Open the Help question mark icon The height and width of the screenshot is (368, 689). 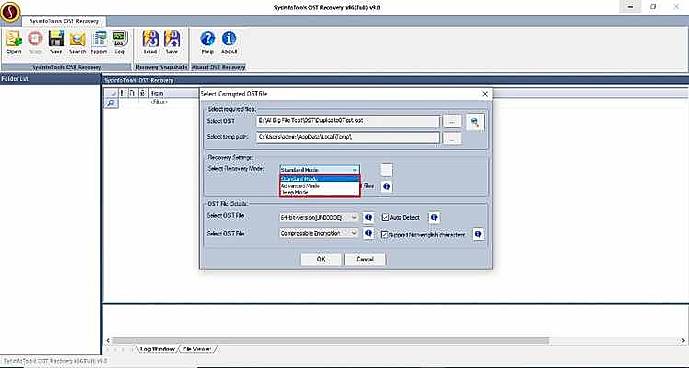(x=207, y=43)
